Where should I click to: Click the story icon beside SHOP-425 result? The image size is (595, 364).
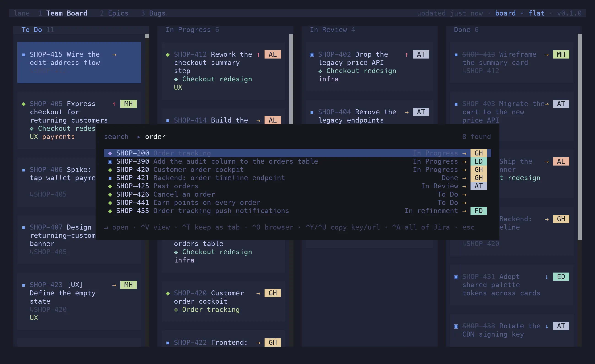pyautogui.click(x=110, y=186)
